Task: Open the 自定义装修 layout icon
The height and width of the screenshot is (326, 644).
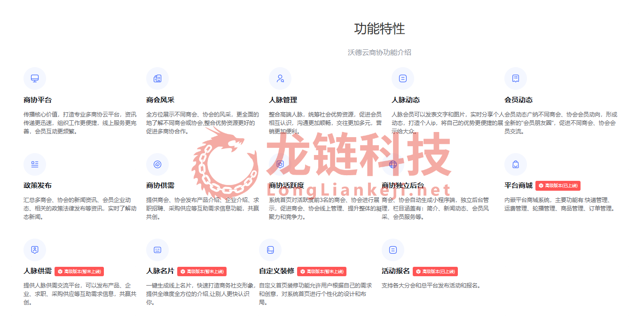Action: pyautogui.click(x=270, y=250)
